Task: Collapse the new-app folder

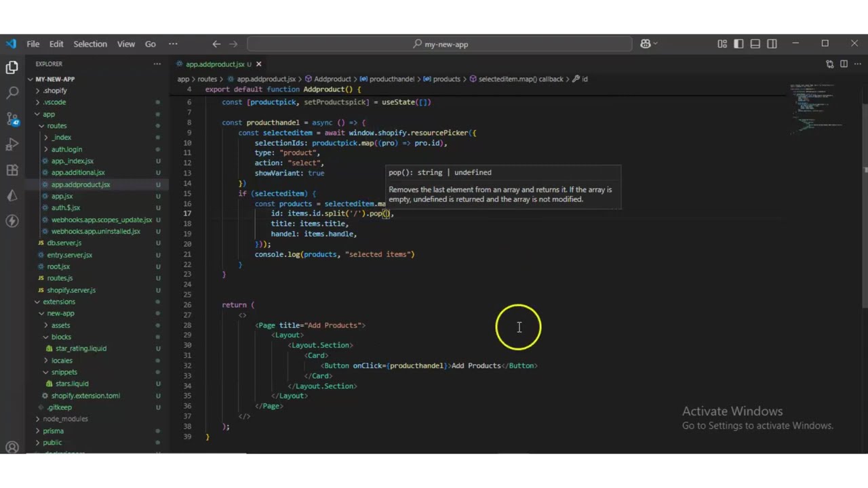Action: click(60, 313)
